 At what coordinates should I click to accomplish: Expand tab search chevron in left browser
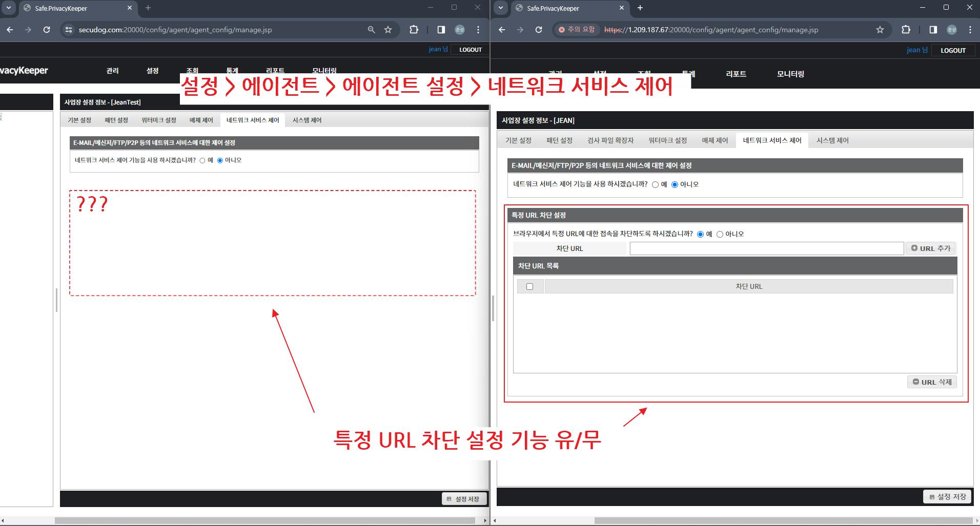click(x=9, y=8)
